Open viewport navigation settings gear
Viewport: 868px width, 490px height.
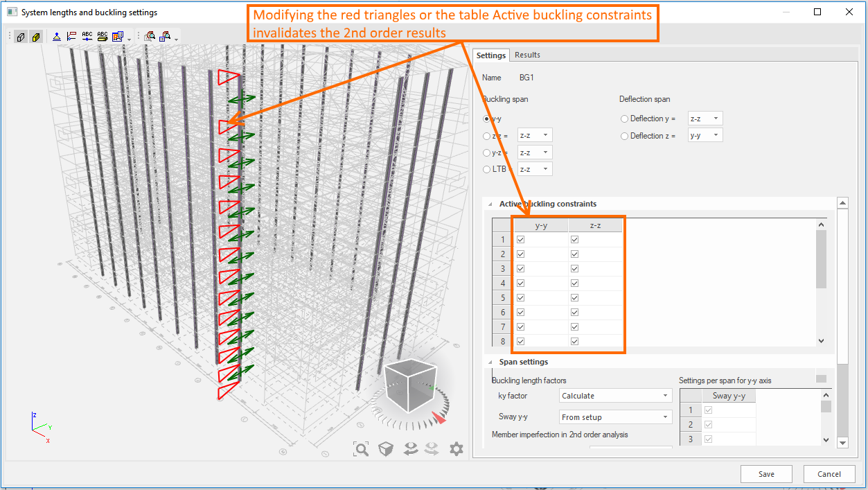pyautogui.click(x=456, y=449)
